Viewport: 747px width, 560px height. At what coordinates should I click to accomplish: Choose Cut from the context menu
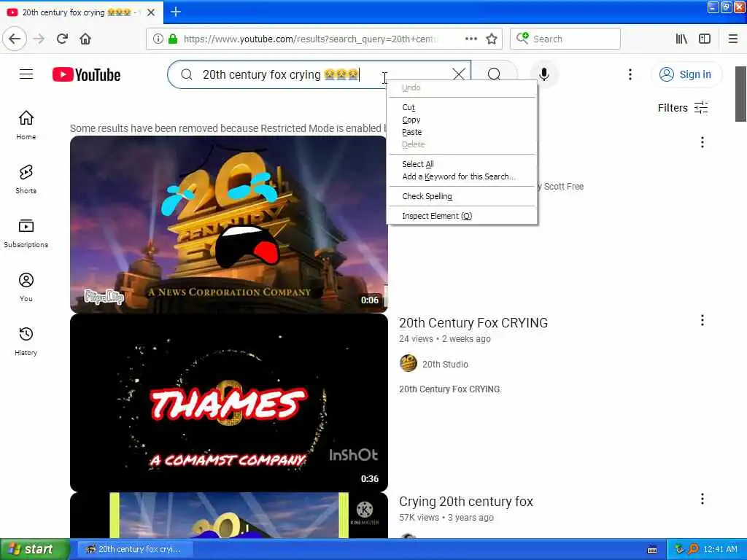pyautogui.click(x=462, y=107)
